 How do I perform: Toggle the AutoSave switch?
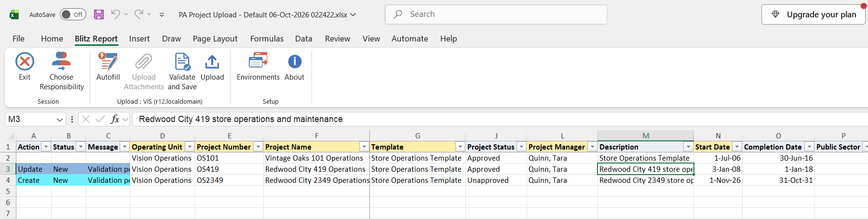(73, 14)
